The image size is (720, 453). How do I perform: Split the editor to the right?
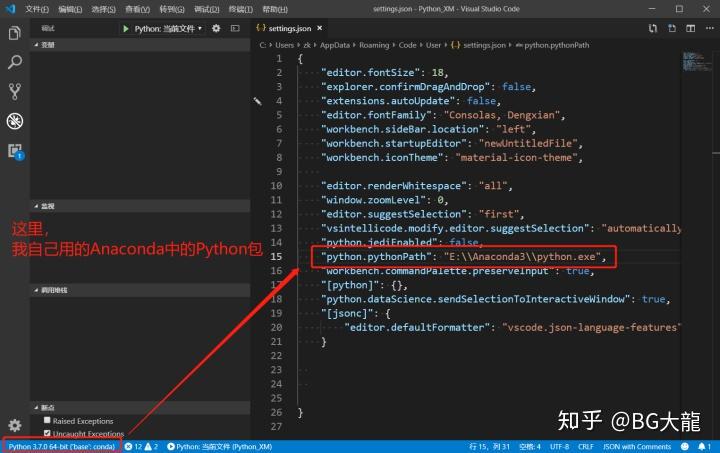(690, 28)
